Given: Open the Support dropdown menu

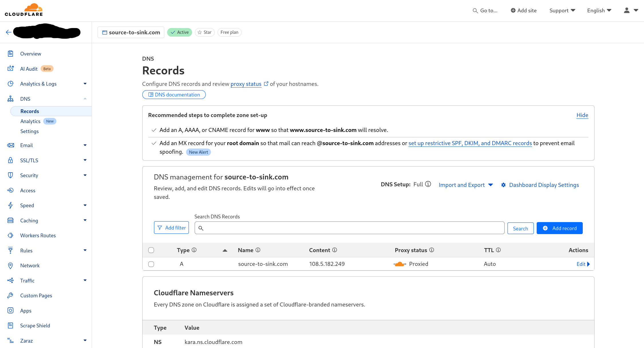Looking at the screenshot, I should click(562, 10).
